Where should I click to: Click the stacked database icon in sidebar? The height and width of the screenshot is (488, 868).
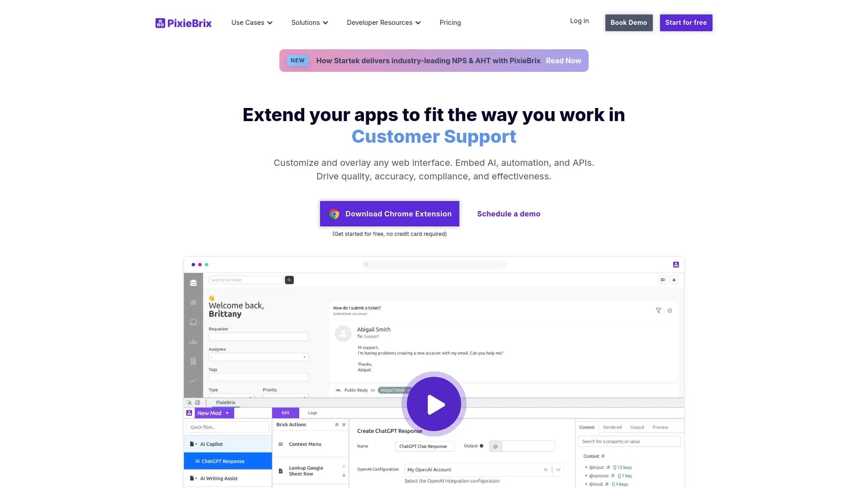coord(193,283)
